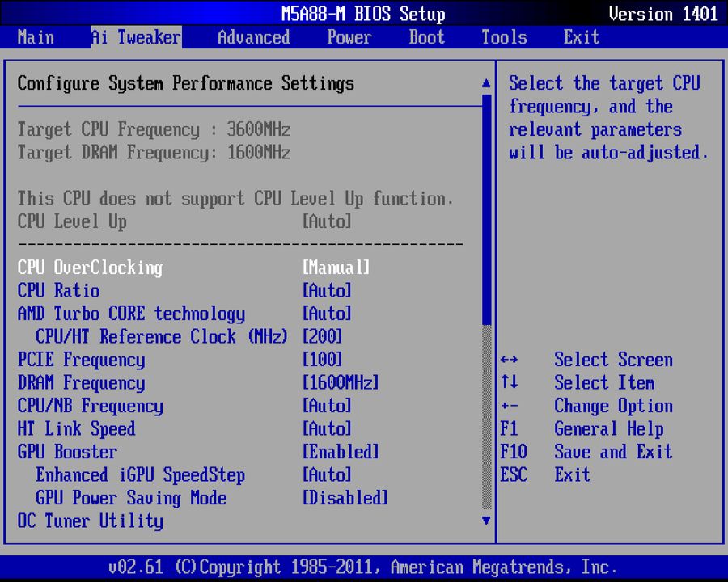Viewport: 728px width, 582px height.
Task: Click the Select Screen hint
Action: (x=613, y=361)
